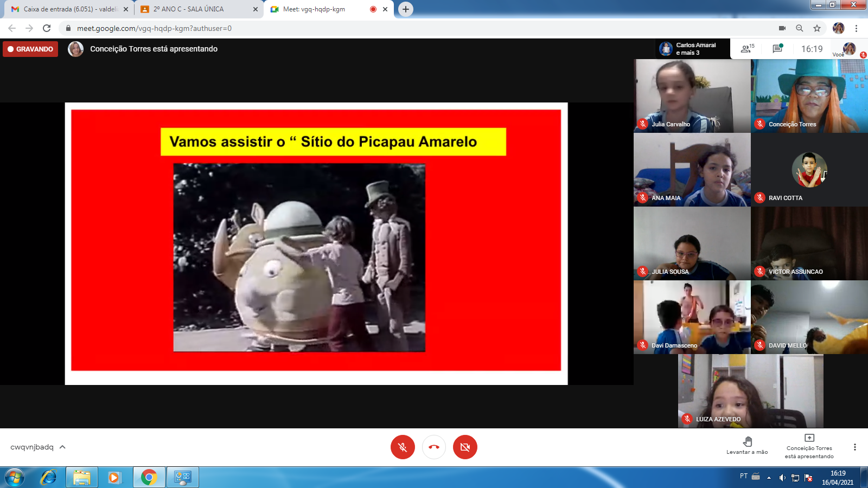Show hidden system tray icons arrow
Viewport: 868px width, 488px height.
(x=769, y=478)
